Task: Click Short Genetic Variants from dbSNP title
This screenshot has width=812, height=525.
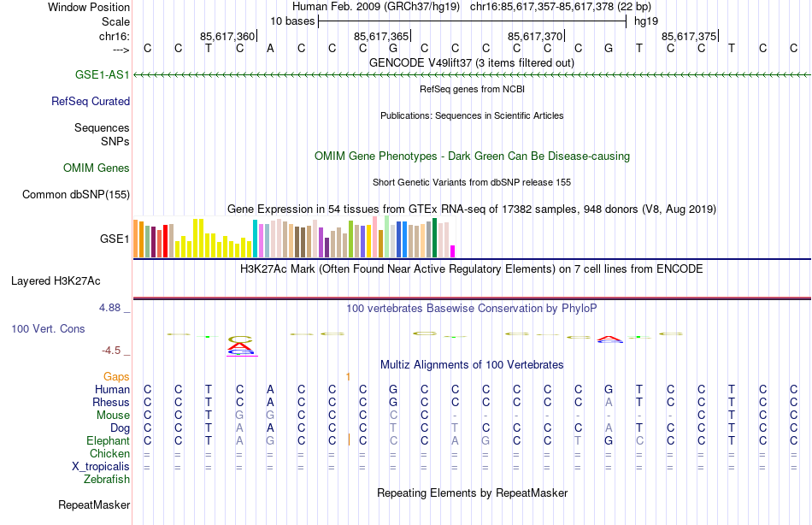Action: (472, 182)
